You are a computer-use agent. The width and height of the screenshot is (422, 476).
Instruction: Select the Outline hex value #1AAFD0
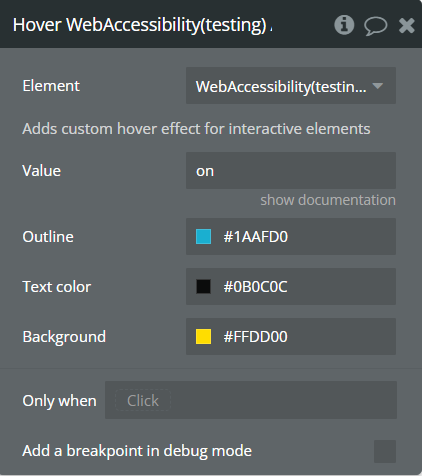pos(256,237)
